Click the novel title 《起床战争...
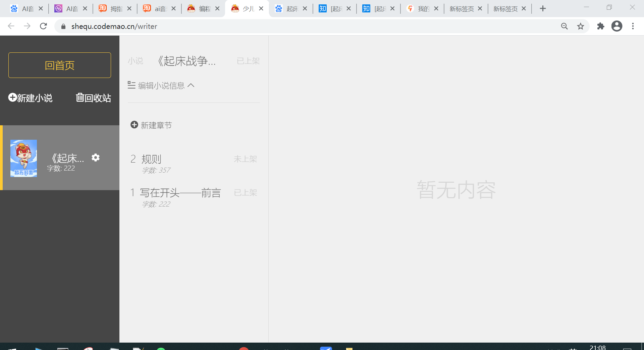This screenshot has width=644, height=350. (x=186, y=61)
